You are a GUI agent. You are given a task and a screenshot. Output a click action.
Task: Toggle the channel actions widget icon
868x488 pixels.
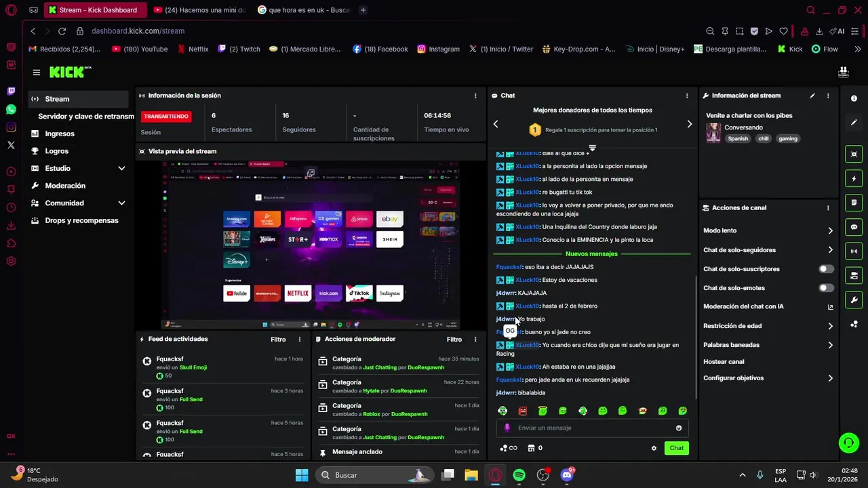[x=854, y=276]
